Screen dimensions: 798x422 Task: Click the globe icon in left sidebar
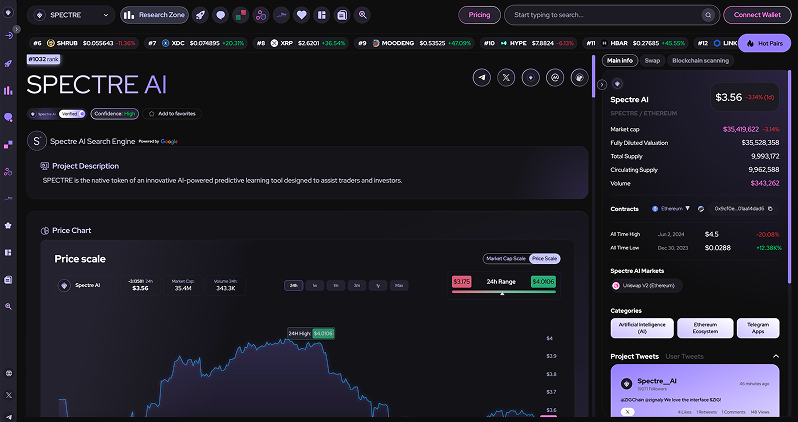click(x=9, y=373)
